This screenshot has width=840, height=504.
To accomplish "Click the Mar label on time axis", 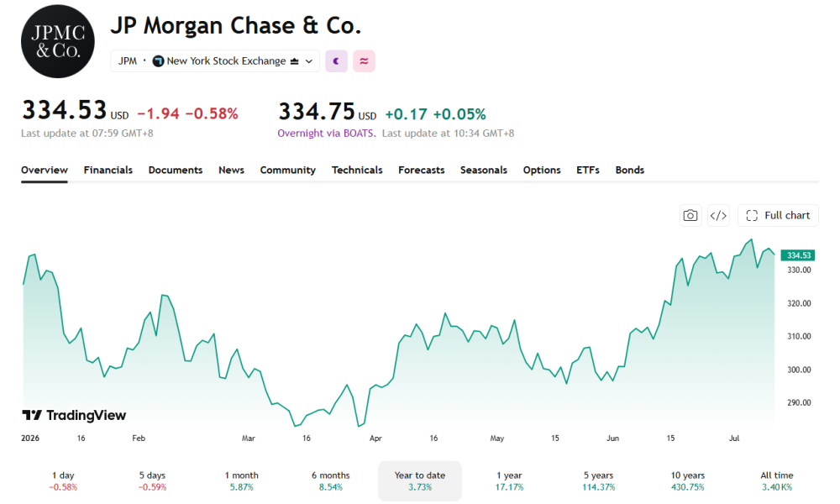I will (249, 438).
